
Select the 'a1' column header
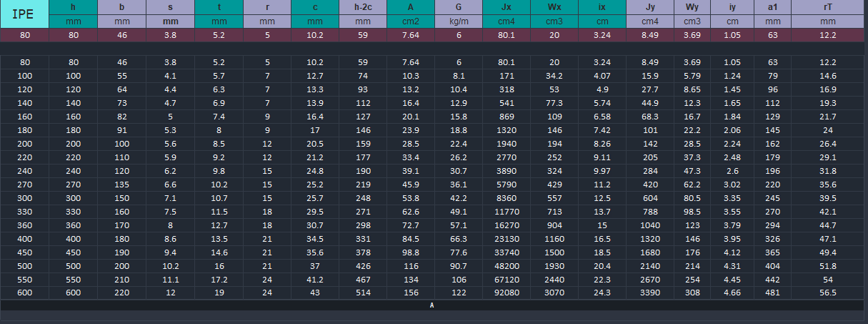[772, 7]
